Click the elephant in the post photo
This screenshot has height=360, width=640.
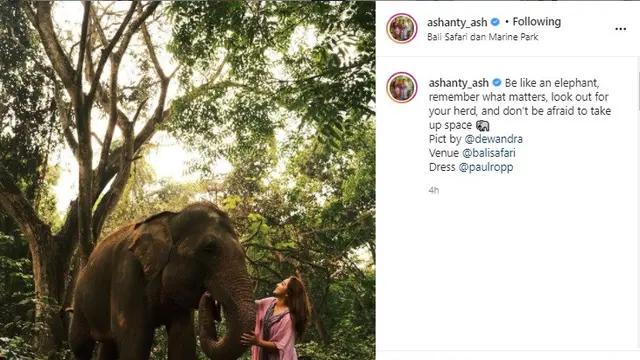[163, 282]
